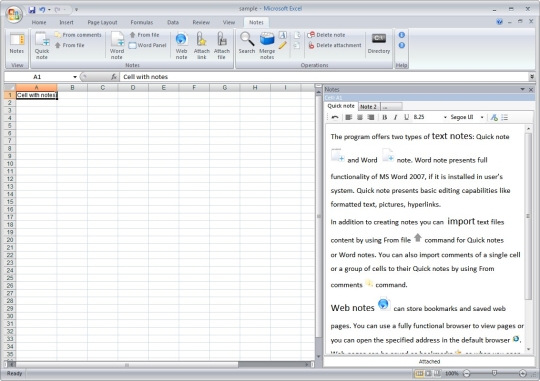
Task: Click the Attach link icon
Action: (x=201, y=45)
